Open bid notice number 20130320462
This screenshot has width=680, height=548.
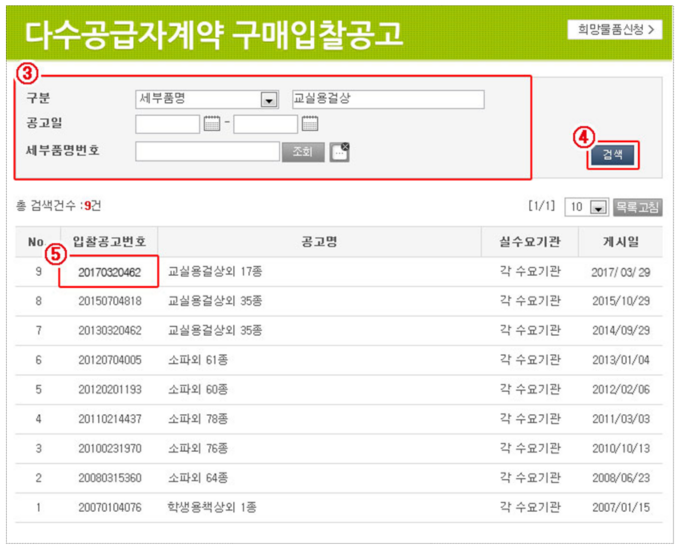pos(110,330)
